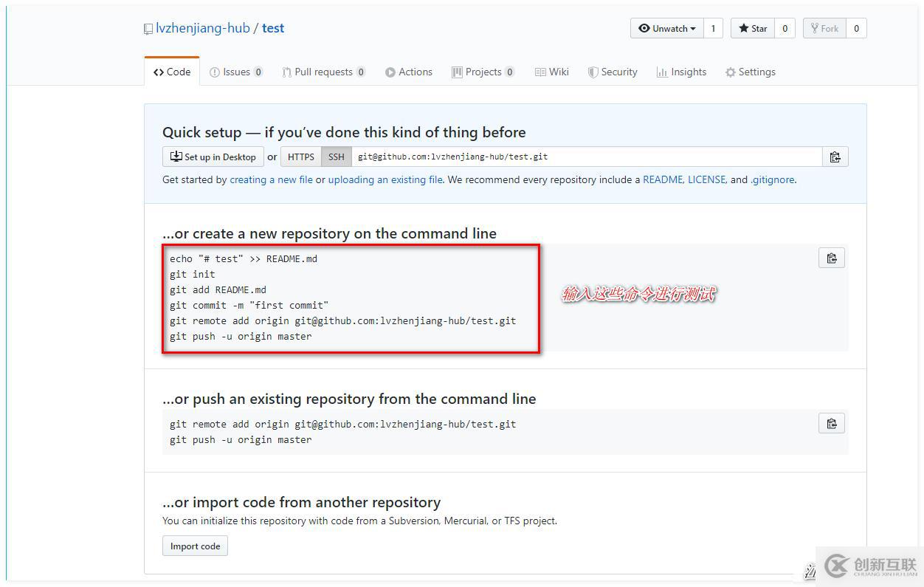Click the 'git init' command line
The height and width of the screenshot is (587, 924).
[193, 274]
